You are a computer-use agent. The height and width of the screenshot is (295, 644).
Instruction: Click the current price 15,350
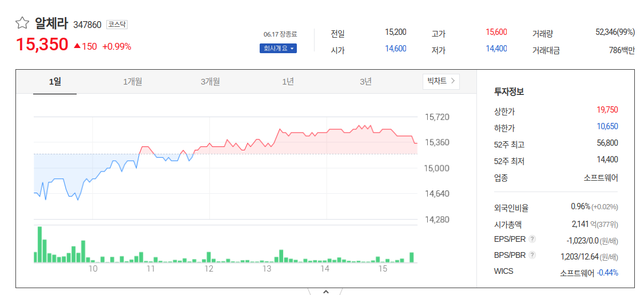click(x=42, y=45)
